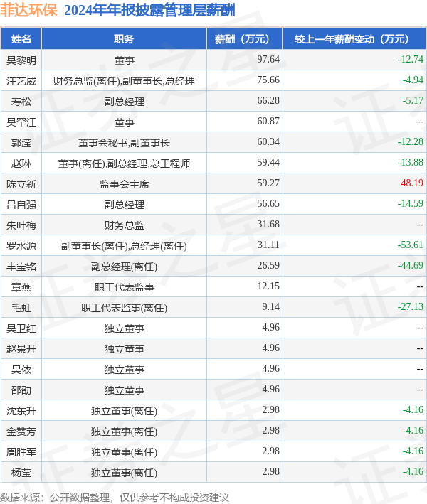The height and width of the screenshot is (504, 427).
Task: Click the position 副总经理(离任)
Action: 124,267
